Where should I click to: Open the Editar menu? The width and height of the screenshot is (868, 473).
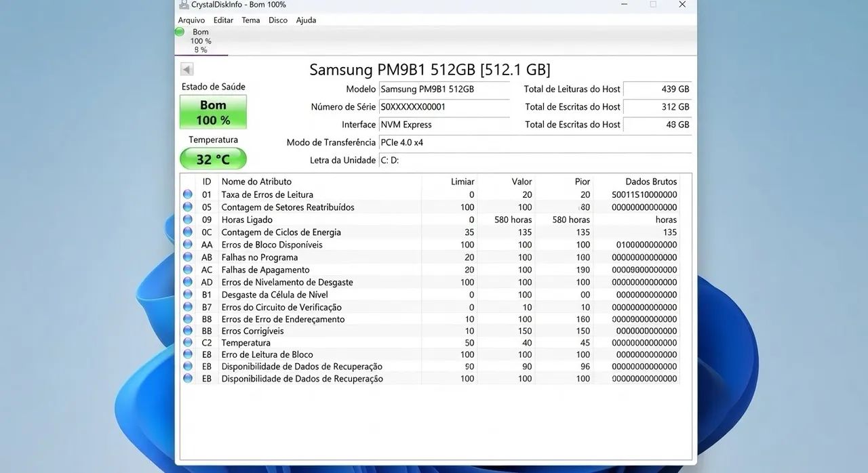tap(223, 20)
